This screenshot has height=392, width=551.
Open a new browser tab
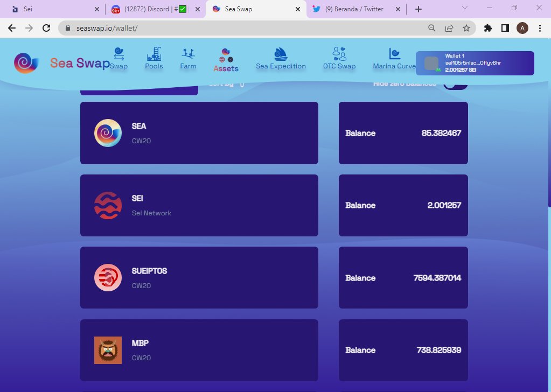click(418, 9)
